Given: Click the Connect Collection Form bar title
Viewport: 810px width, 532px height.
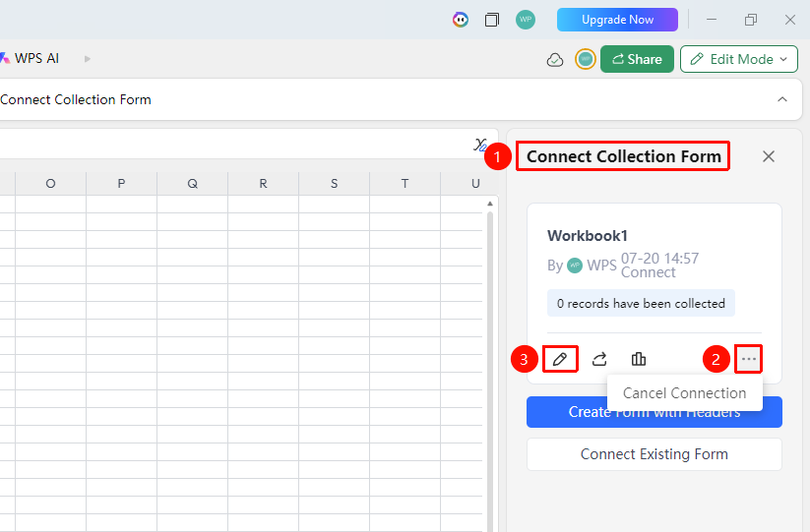Looking at the screenshot, I should pyautogui.click(x=76, y=99).
